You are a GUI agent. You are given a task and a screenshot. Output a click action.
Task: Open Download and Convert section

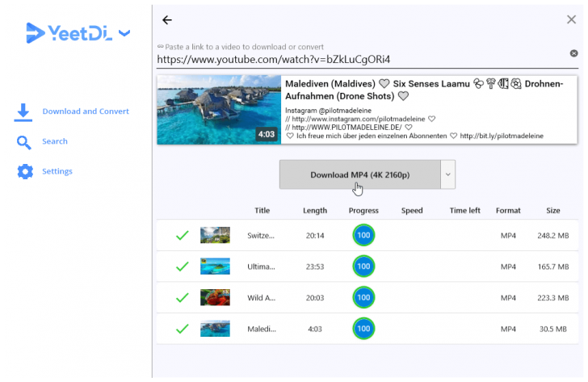86,111
